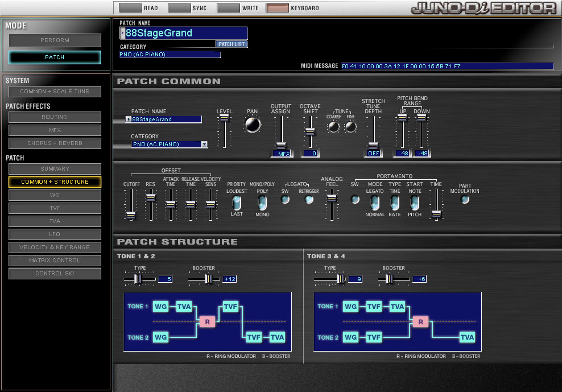Screen dimensions: 562x392
Task: Click the PAN knob
Action: [253, 125]
